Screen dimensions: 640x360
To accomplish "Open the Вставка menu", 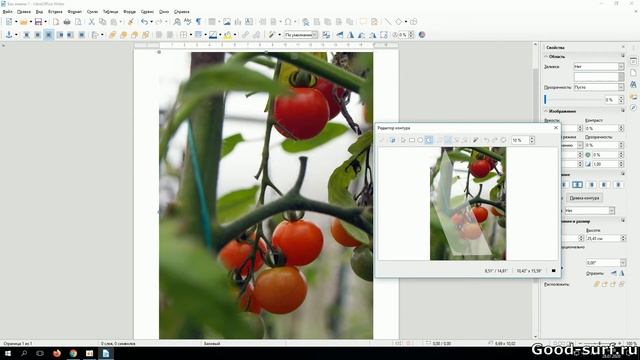I will [x=55, y=12].
